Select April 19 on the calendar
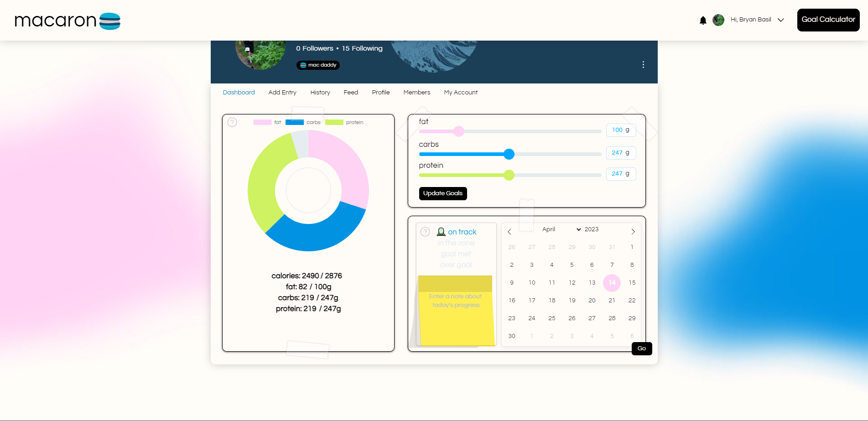The image size is (868, 421). click(572, 301)
